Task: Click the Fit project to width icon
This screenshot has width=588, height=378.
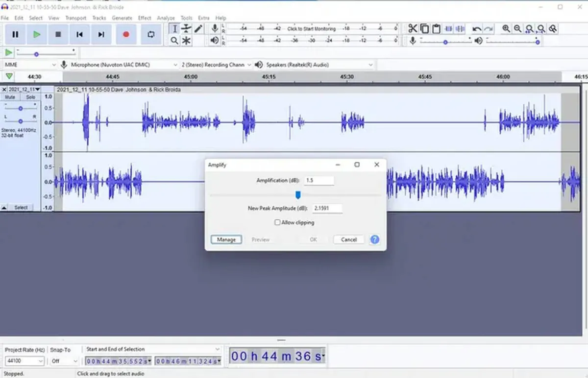Action: pyautogui.click(x=541, y=29)
